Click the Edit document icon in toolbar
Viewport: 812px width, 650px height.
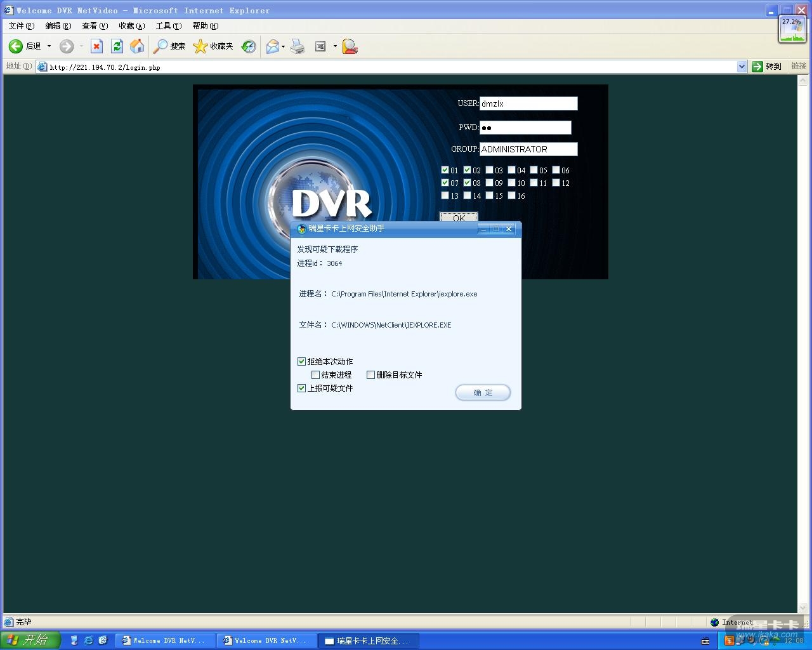pos(320,46)
